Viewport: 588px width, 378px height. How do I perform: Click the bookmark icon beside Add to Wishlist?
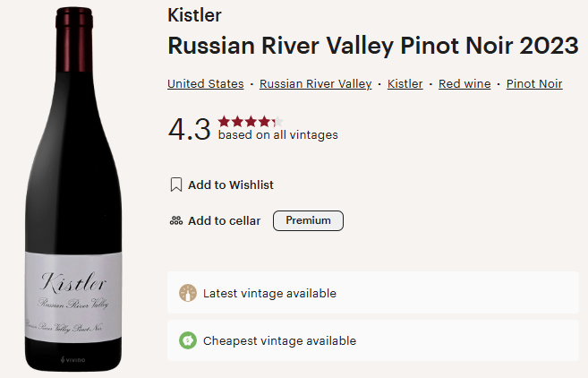(x=176, y=185)
